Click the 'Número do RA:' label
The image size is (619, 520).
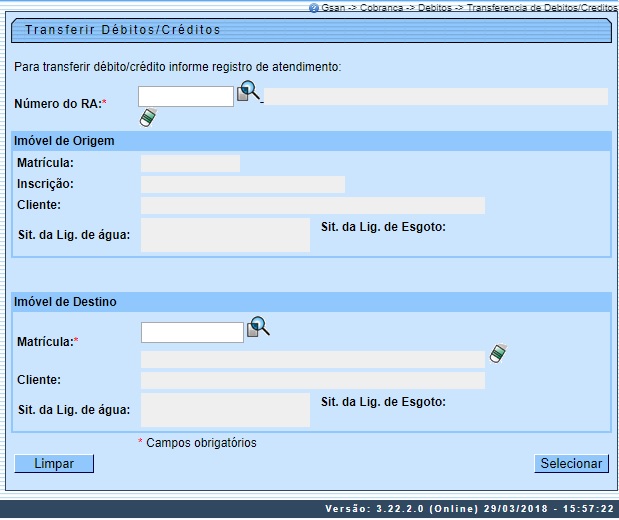point(60,104)
